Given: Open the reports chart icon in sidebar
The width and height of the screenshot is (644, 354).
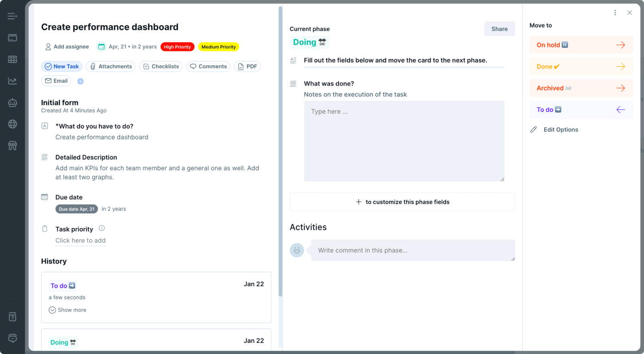Looking at the screenshot, I should 12,80.
